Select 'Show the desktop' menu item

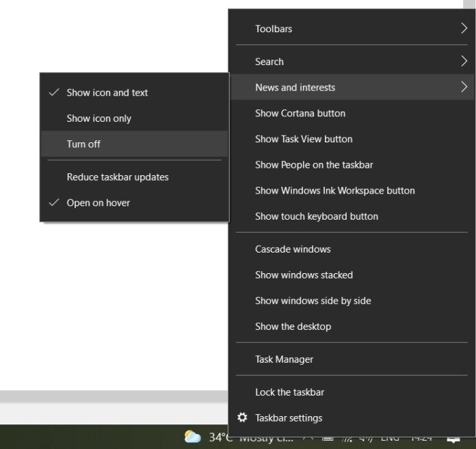click(x=293, y=326)
